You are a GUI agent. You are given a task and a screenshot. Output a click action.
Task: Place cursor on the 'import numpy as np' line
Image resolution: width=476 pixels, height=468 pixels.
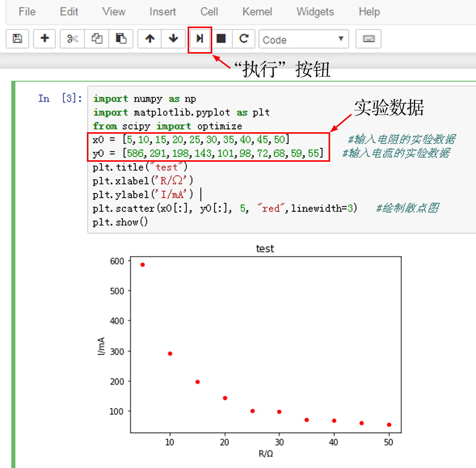(x=144, y=99)
